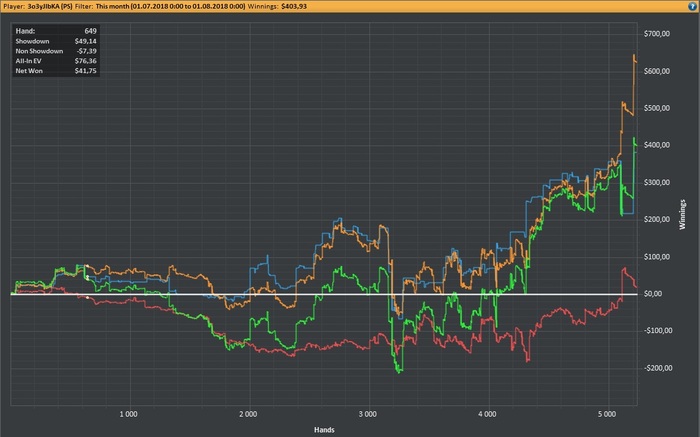Click the Hand count 649
The height and width of the screenshot is (437, 700).
(90, 31)
